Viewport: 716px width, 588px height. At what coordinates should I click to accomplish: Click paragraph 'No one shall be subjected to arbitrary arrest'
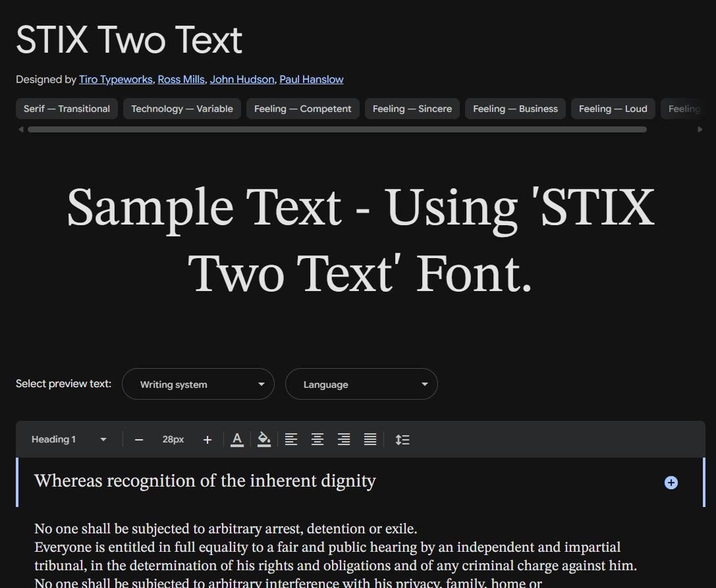click(x=225, y=529)
